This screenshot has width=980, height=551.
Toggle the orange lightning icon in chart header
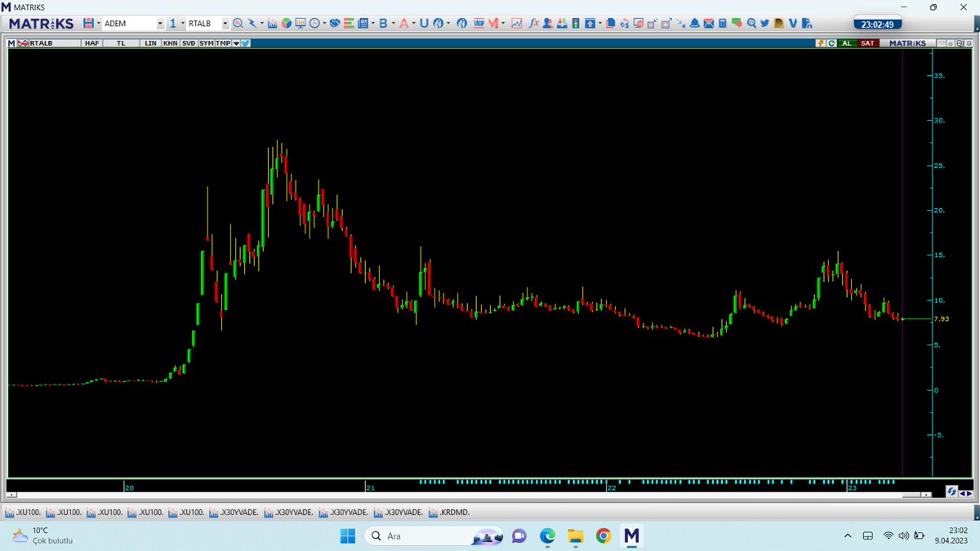point(822,42)
